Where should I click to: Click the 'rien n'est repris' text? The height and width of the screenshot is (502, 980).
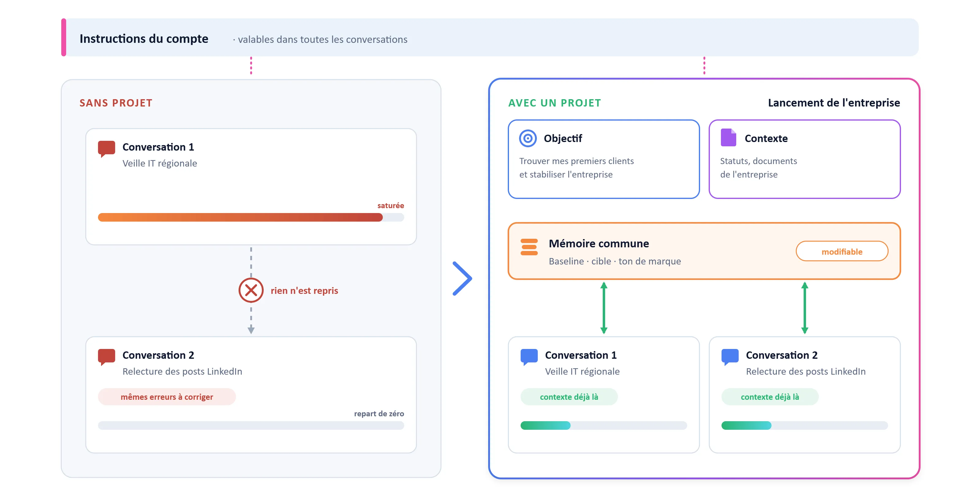(304, 290)
